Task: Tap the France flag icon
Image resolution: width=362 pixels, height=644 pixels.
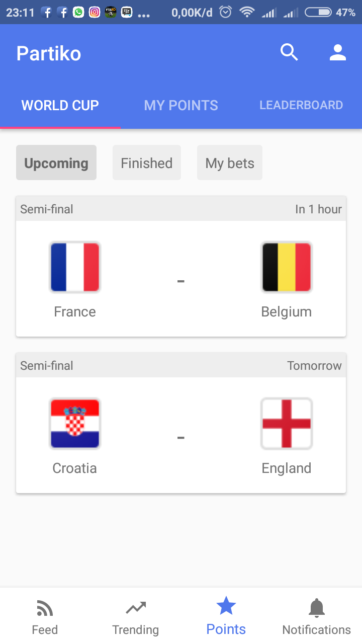Action: (x=75, y=267)
